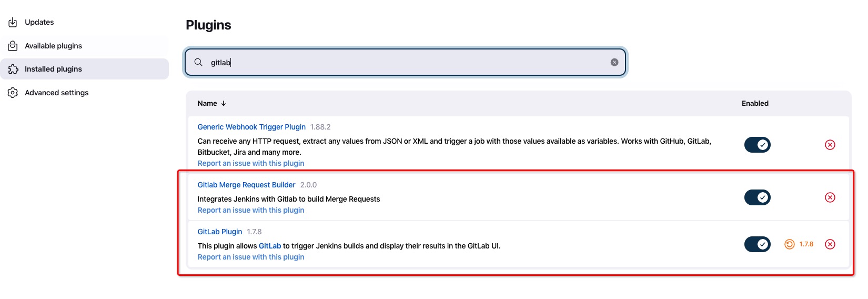
Task: Click version 1.88.2 text
Action: tap(320, 127)
